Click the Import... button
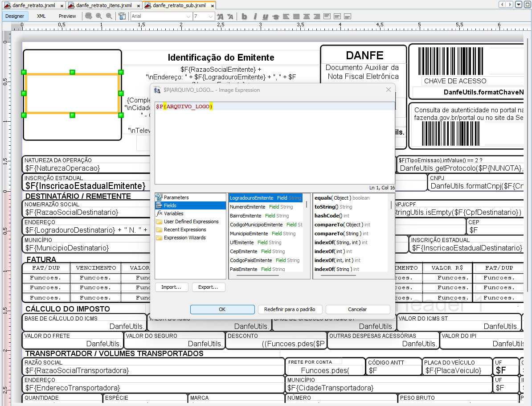The image size is (532, 406). tap(172, 287)
